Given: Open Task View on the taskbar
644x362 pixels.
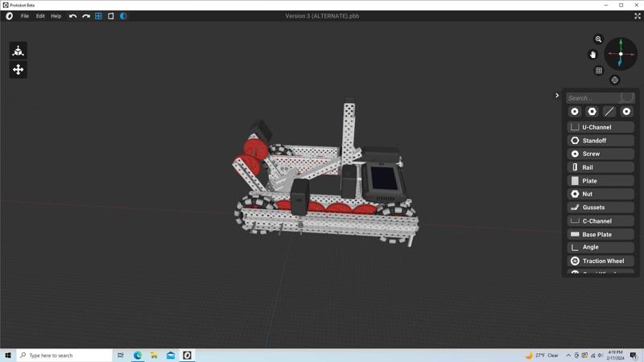Looking at the screenshot, I should click(x=121, y=356).
